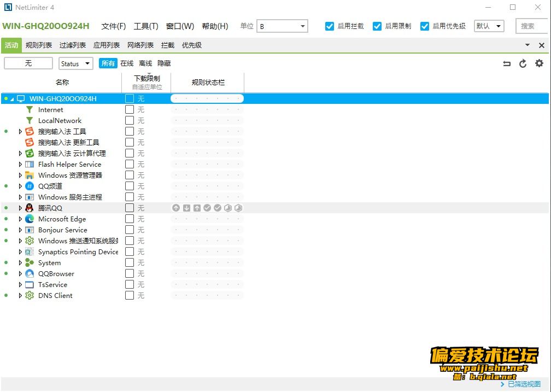
Task: Switch to the 过滤列表 tab
Action: coord(72,45)
